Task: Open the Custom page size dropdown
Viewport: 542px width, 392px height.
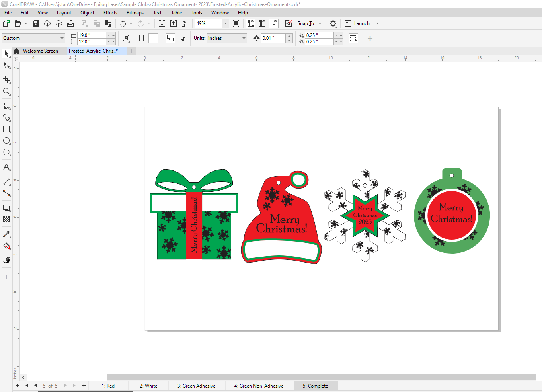Action: point(62,38)
